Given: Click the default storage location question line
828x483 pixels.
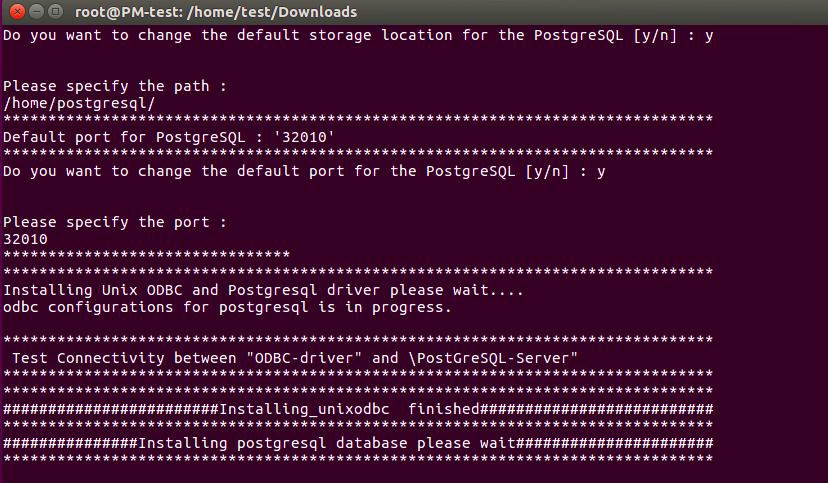Looking at the screenshot, I should coord(358,35).
